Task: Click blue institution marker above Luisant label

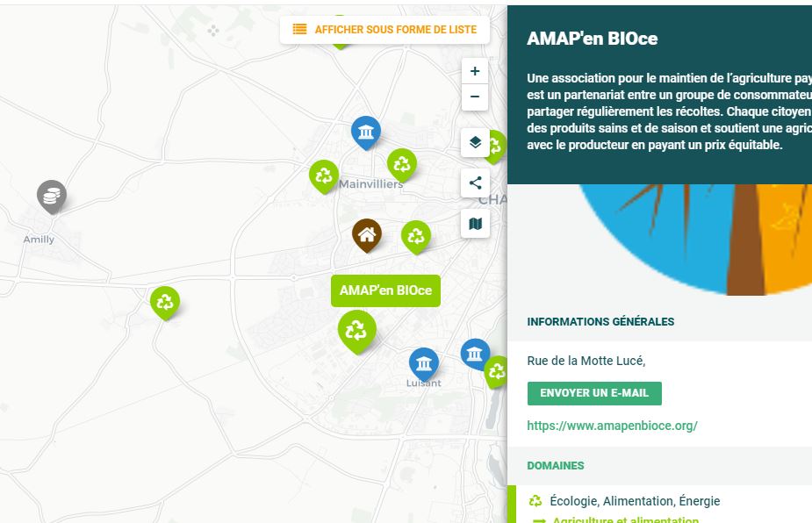Action: [424, 362]
